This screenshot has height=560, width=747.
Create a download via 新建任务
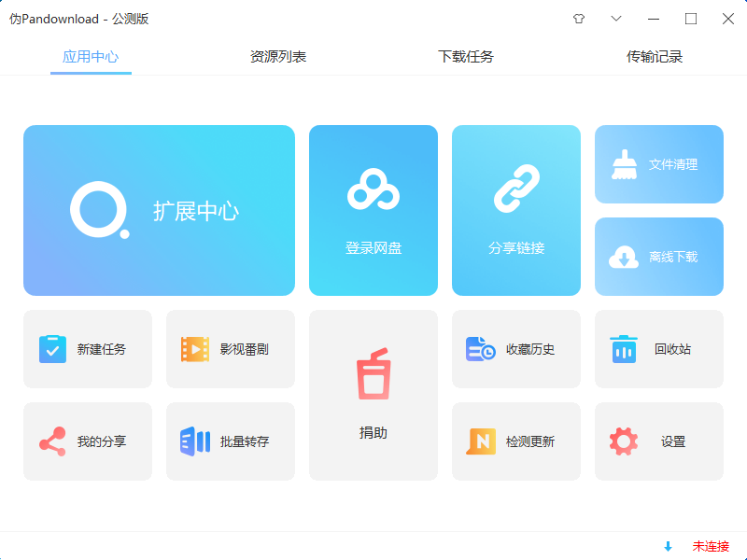click(88, 348)
